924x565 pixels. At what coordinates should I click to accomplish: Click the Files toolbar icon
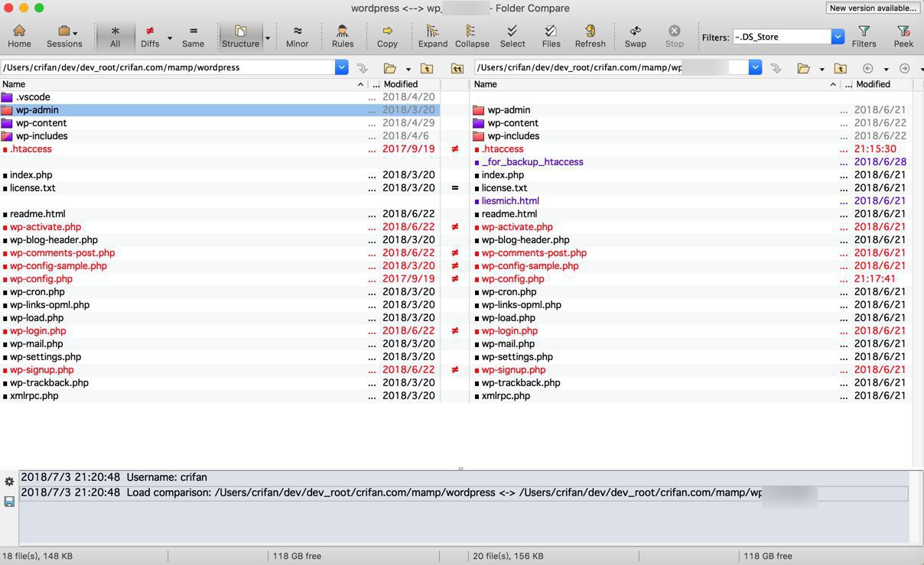coord(551,36)
